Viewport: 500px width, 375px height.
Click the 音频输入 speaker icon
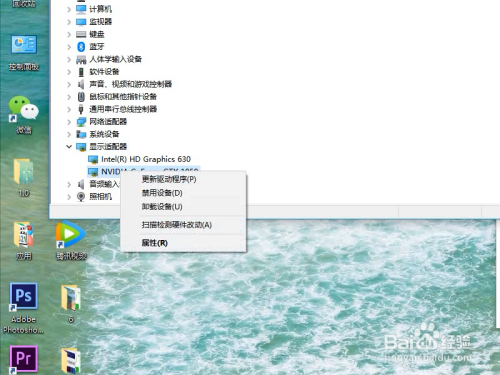pos(81,184)
